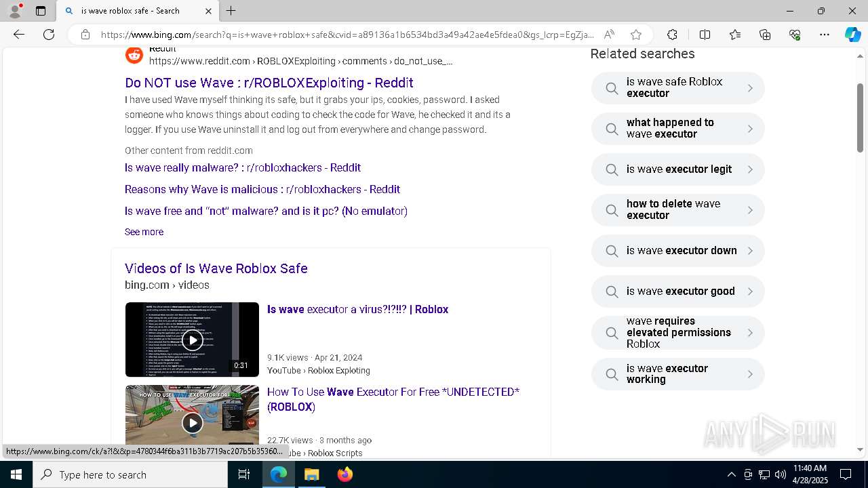The width and height of the screenshot is (868, 488).
Task: Open tab actions menu icon
Action: [41, 11]
